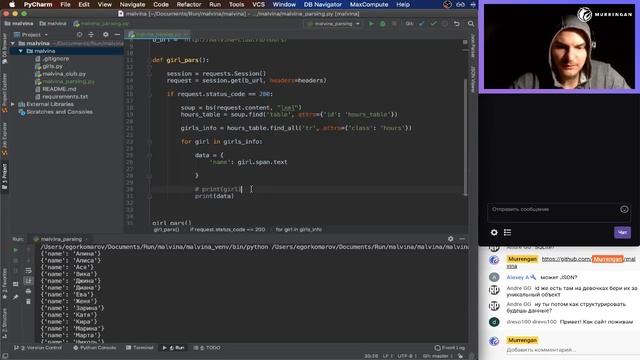
Task: Click the Git update project arrow icon
Action: 422,24
